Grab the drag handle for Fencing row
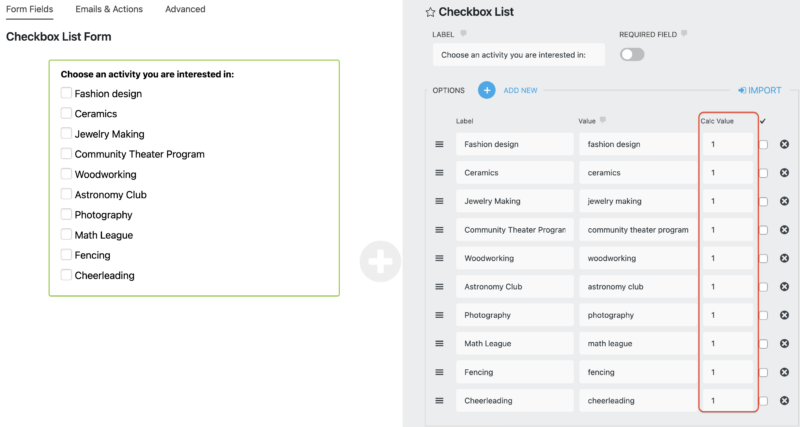This screenshot has height=427, width=800. point(439,372)
